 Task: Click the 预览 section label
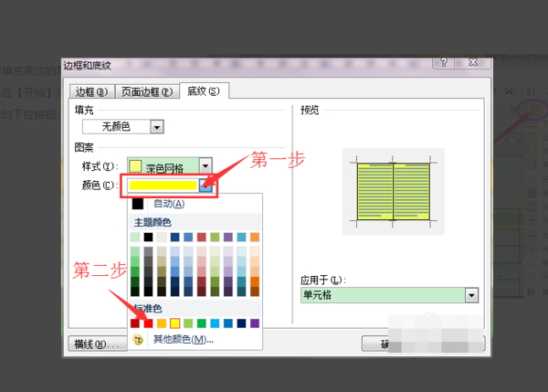tap(310, 111)
